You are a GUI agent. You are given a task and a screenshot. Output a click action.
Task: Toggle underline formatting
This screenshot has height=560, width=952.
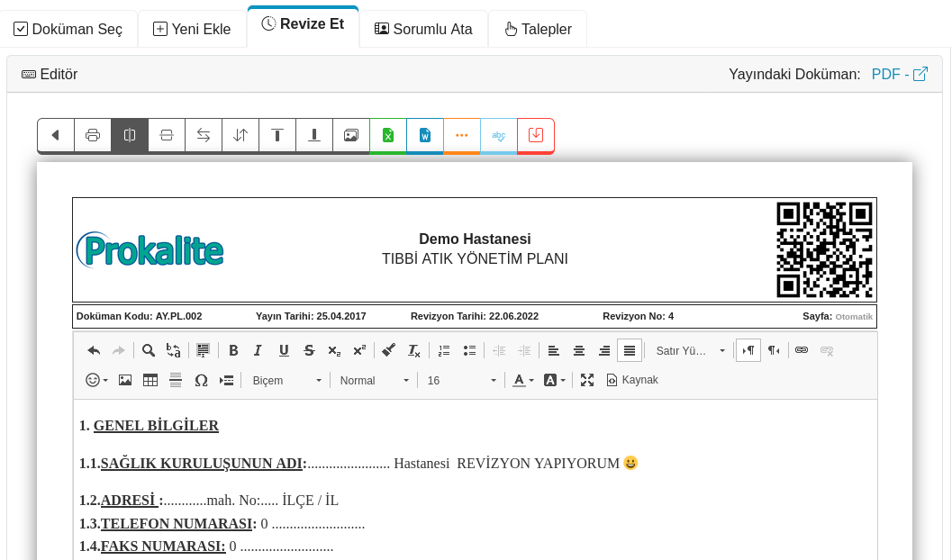(284, 351)
